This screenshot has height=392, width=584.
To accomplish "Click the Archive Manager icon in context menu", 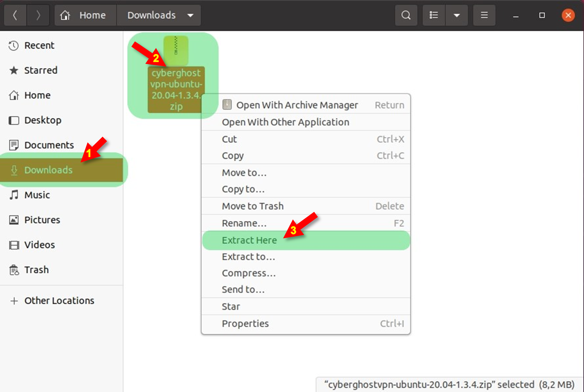I will click(227, 105).
